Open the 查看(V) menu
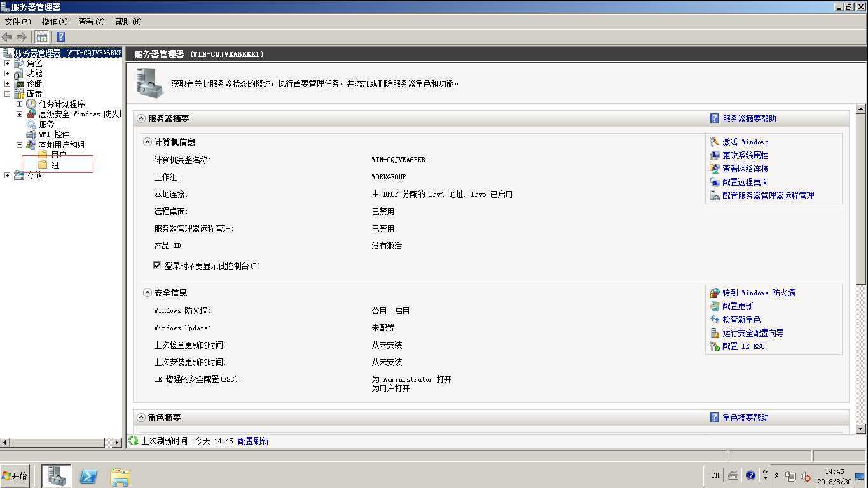 [x=92, y=22]
